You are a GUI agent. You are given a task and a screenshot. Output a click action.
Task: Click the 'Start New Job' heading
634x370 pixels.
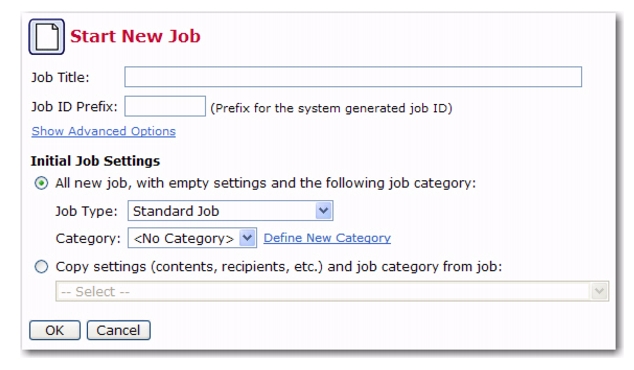(x=135, y=36)
